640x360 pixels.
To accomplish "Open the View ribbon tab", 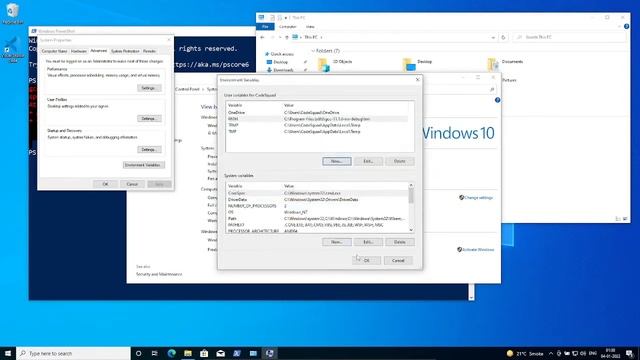I will coord(310,27).
